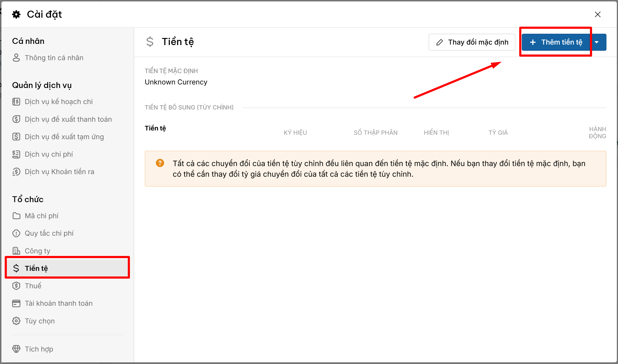618x364 pixels.
Task: Click the Thêm tiền tệ button
Action: [556, 42]
